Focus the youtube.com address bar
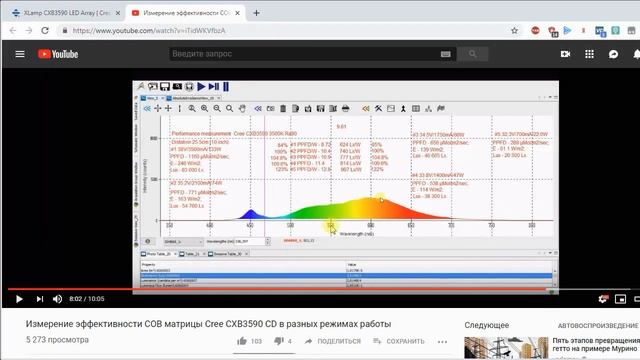 [x=286, y=31]
